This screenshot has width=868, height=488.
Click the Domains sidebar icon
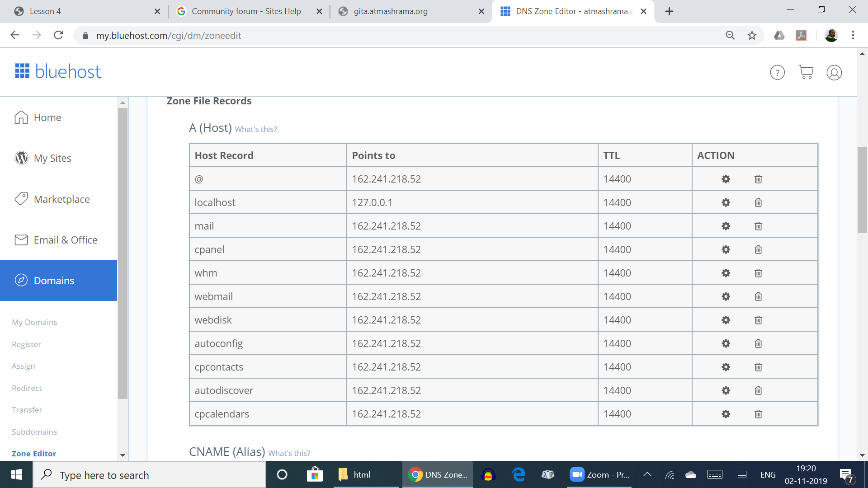click(21, 280)
